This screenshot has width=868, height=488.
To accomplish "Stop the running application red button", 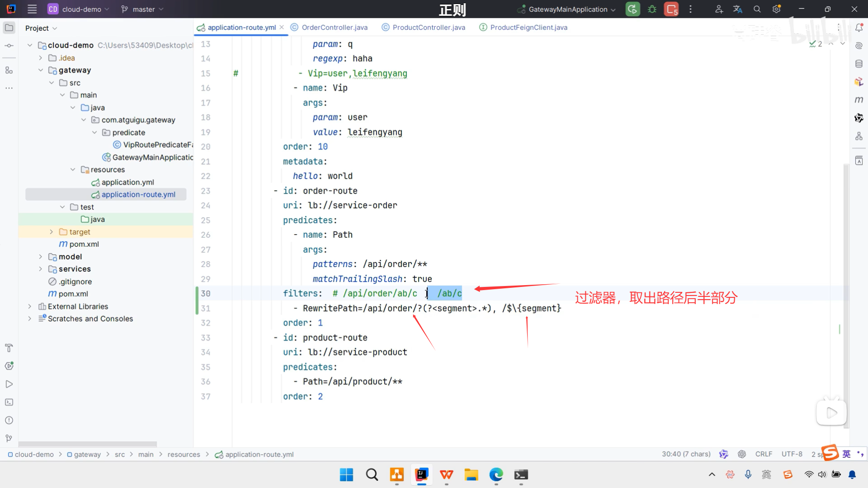I will [x=671, y=9].
